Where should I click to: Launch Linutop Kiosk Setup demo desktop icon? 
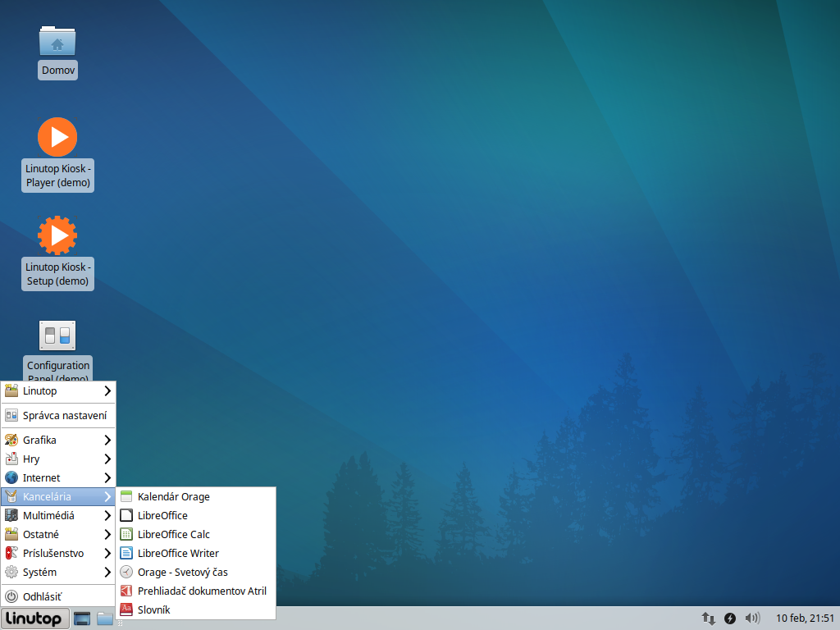coord(57,235)
